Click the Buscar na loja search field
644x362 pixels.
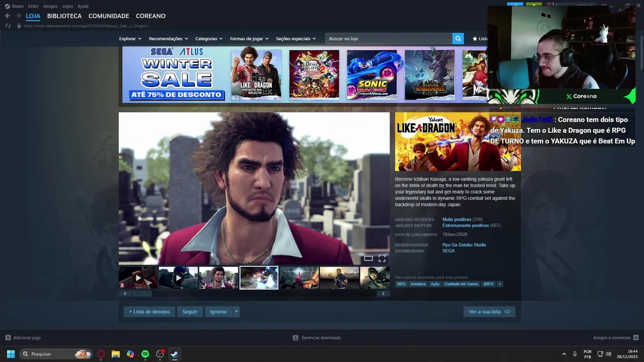pyautogui.click(x=388, y=39)
